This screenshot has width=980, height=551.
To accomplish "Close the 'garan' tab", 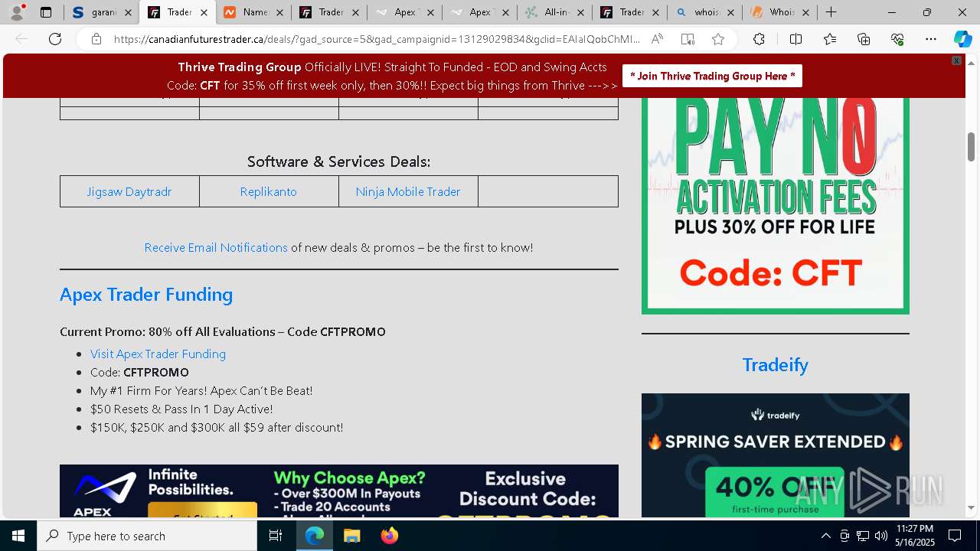I will (129, 12).
